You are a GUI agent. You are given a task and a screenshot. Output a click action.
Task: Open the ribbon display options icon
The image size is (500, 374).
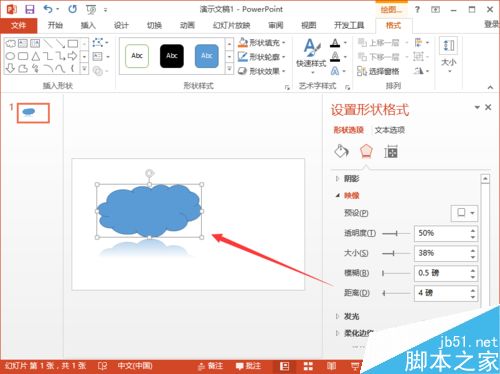tap(435, 10)
